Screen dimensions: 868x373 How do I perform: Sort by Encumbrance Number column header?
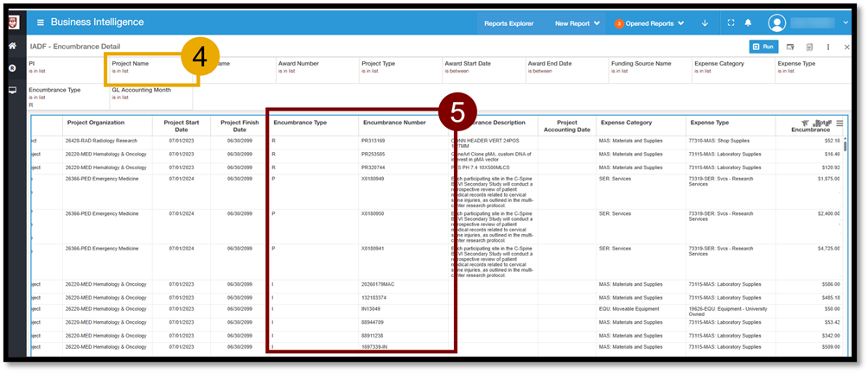(x=394, y=123)
